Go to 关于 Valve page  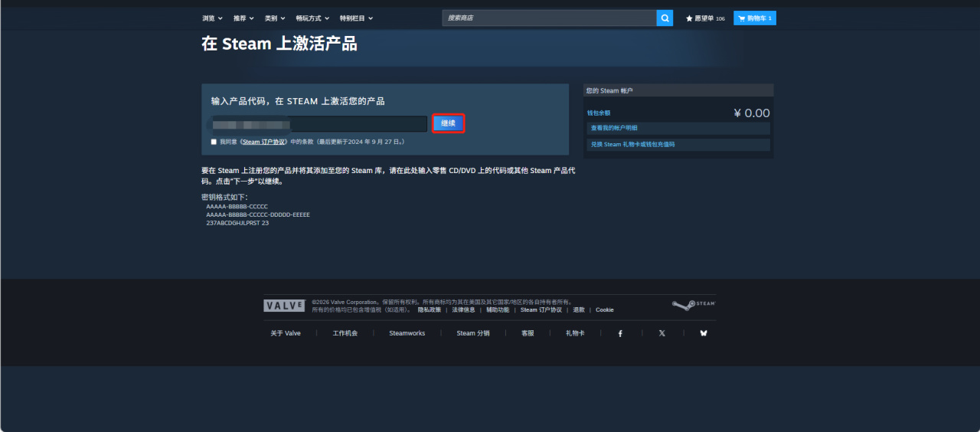tap(286, 333)
